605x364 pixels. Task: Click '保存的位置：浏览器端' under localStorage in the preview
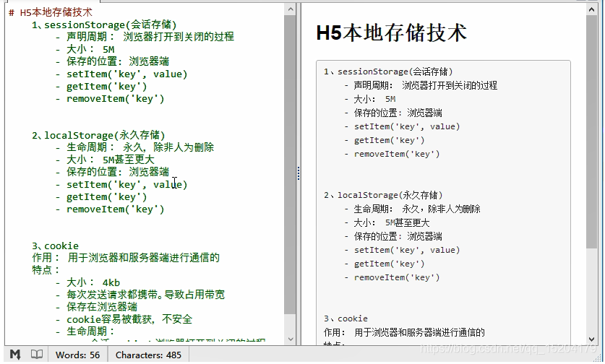[393, 236]
